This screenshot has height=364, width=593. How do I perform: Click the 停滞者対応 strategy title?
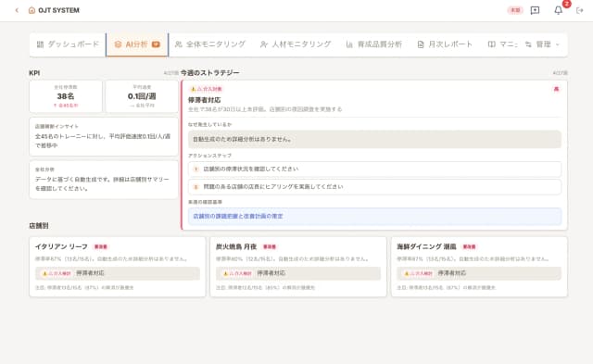204,100
